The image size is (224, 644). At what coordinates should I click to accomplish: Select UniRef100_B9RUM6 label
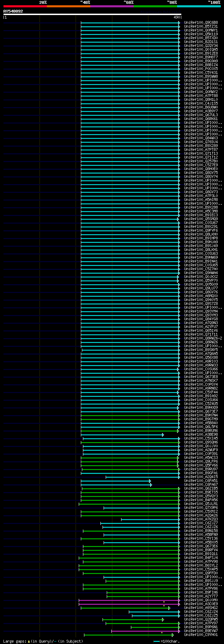click(x=201, y=430)
